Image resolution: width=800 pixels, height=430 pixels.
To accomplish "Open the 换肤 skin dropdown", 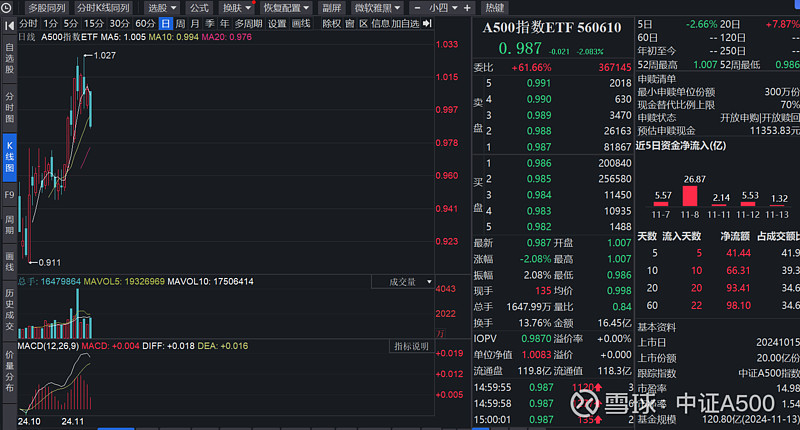I will point(237,8).
